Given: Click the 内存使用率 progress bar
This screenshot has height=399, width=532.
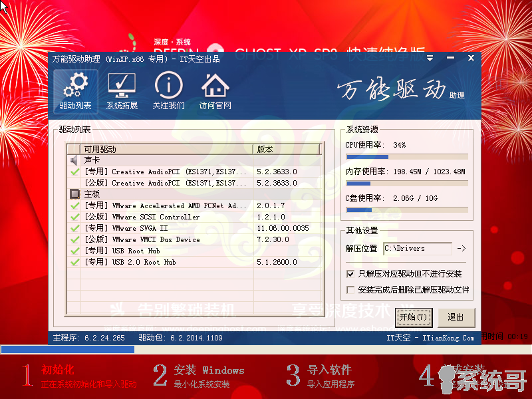Looking at the screenshot, I should click(x=407, y=184).
